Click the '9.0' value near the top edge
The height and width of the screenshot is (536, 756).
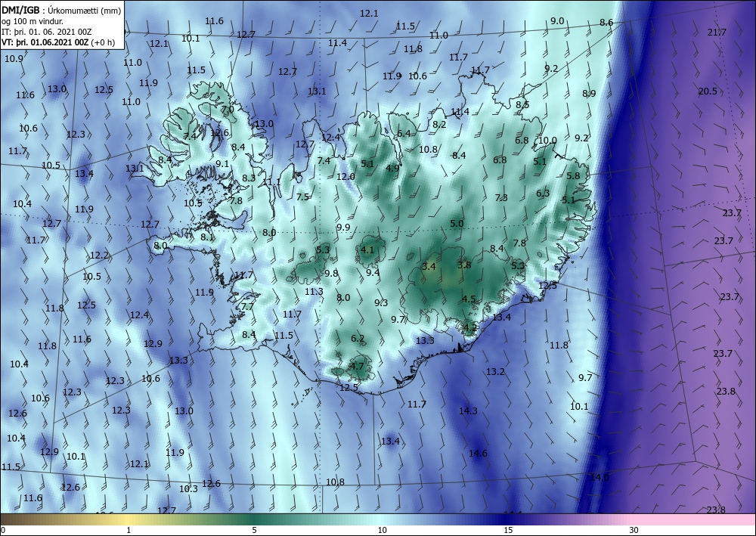tap(557, 20)
